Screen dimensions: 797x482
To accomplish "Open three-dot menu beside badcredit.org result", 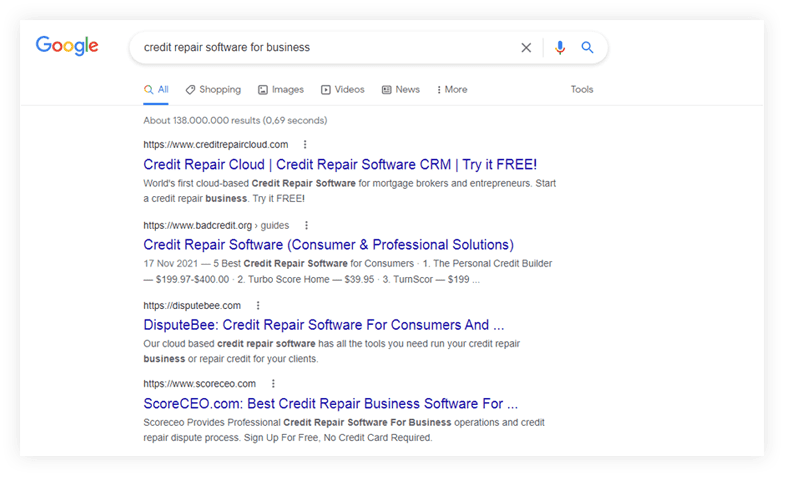I will [306, 225].
